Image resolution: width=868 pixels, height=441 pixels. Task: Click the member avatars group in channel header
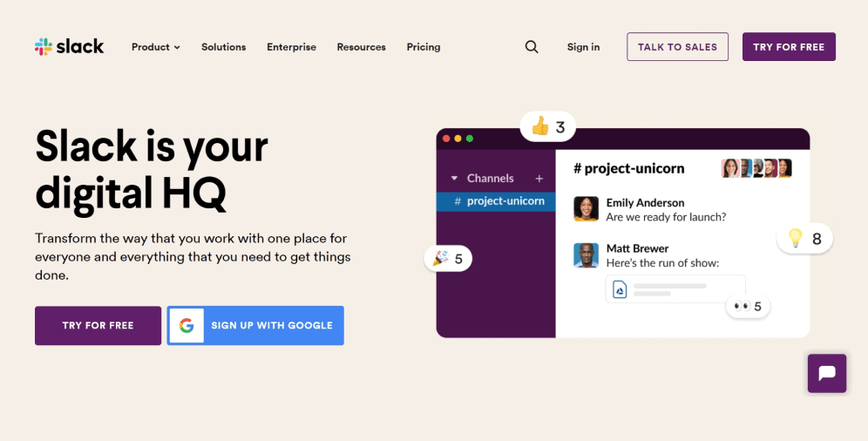coord(756,168)
